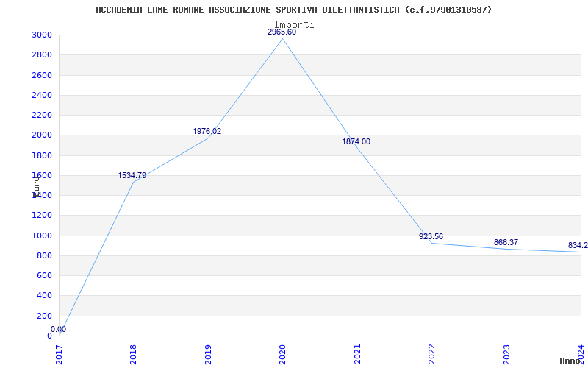The image size is (588, 368).
Task: Select the 1976.02 data label
Action: click(207, 132)
